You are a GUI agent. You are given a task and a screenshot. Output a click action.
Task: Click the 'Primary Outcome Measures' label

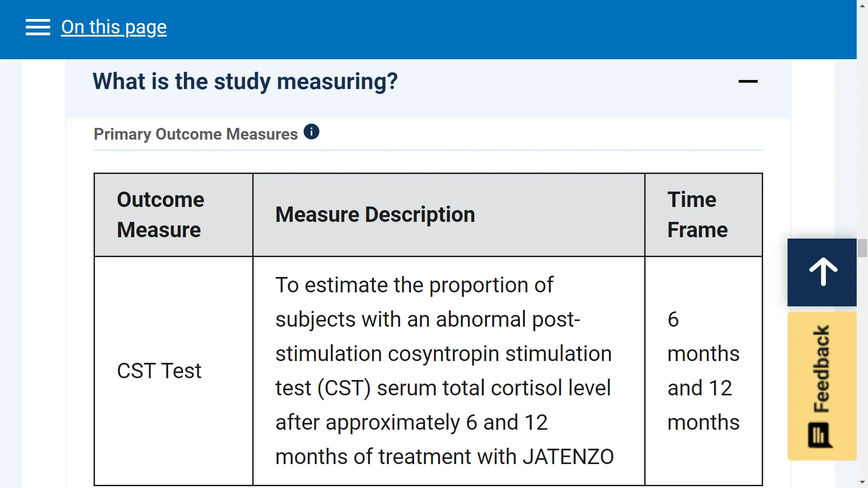pos(196,134)
